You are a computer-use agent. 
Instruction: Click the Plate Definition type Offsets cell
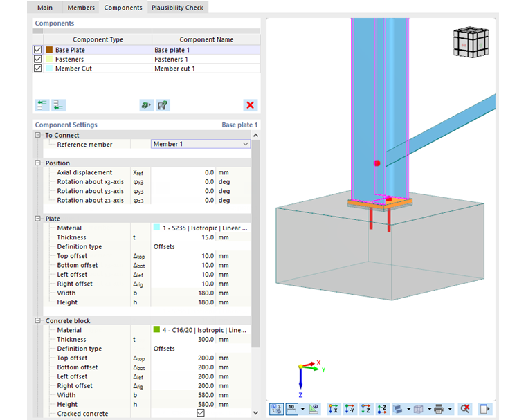pos(201,246)
